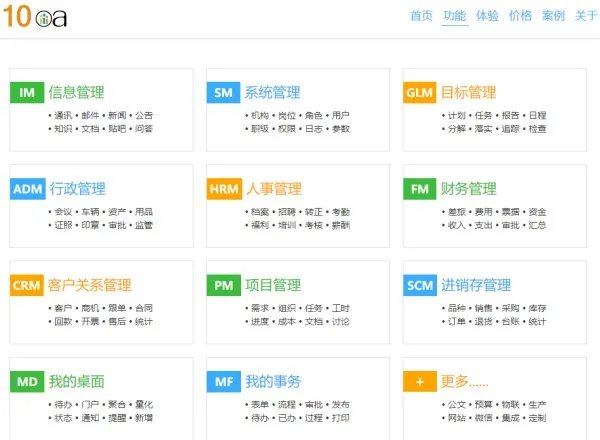Image resolution: width=600 pixels, height=440 pixels.
Task: Click the blue SM system management badge
Action: coord(223,93)
